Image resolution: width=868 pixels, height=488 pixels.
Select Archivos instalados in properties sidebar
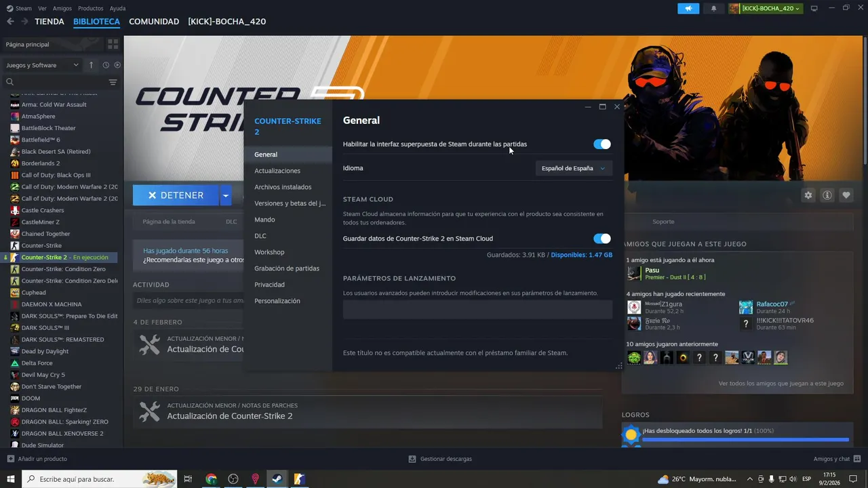click(x=283, y=187)
